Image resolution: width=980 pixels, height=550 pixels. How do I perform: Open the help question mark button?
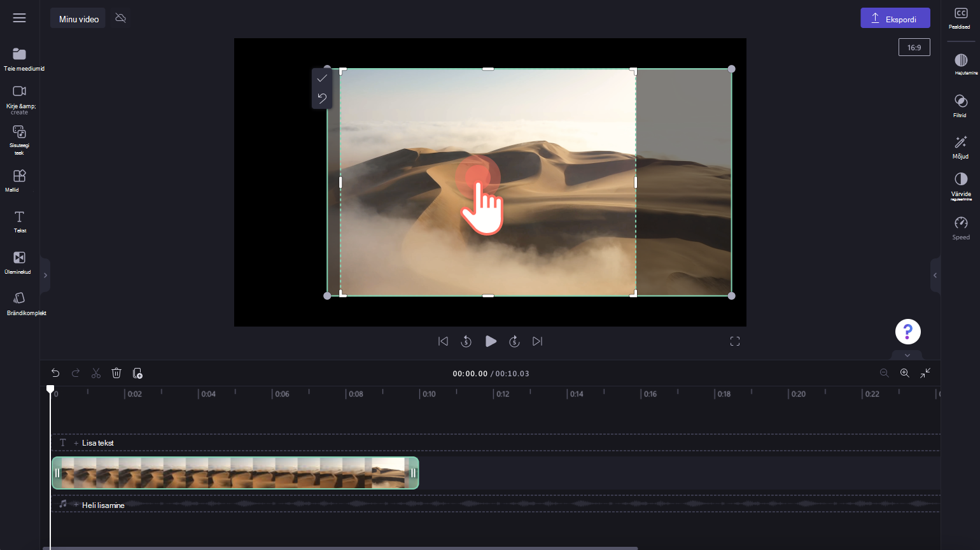(908, 332)
